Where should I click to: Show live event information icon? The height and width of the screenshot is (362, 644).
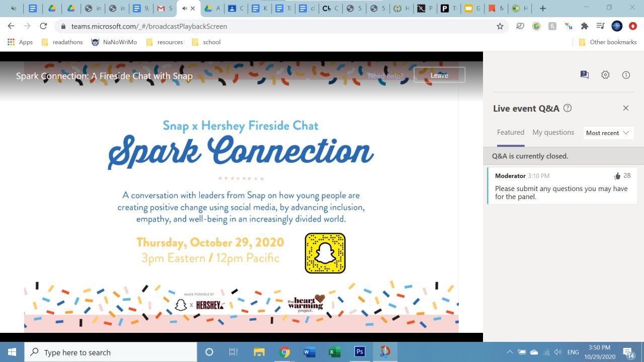(626, 75)
